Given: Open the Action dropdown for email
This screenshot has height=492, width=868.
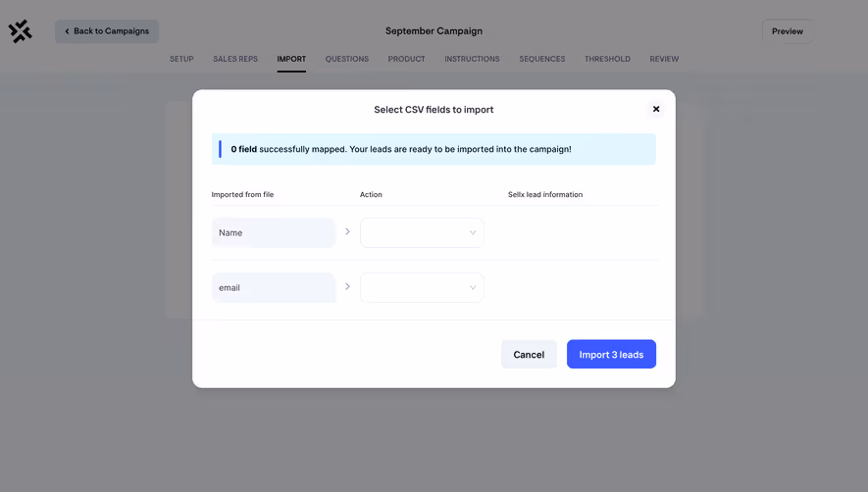Looking at the screenshot, I should coord(422,287).
